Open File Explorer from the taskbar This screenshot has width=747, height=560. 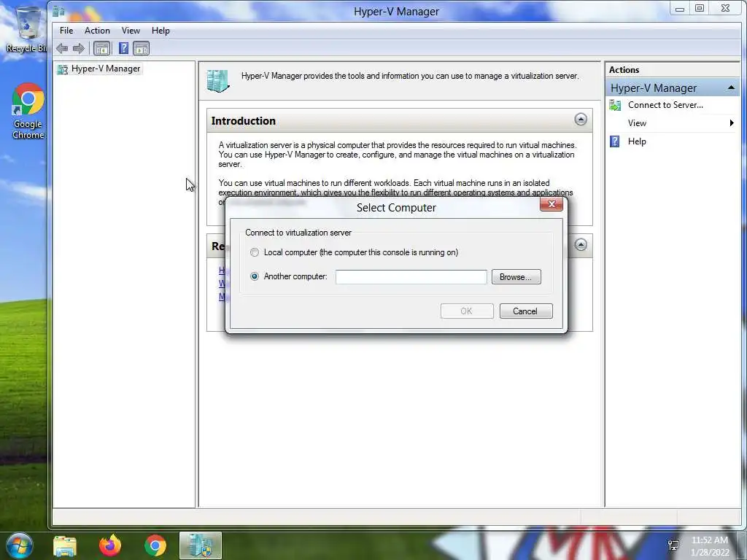[x=65, y=545]
